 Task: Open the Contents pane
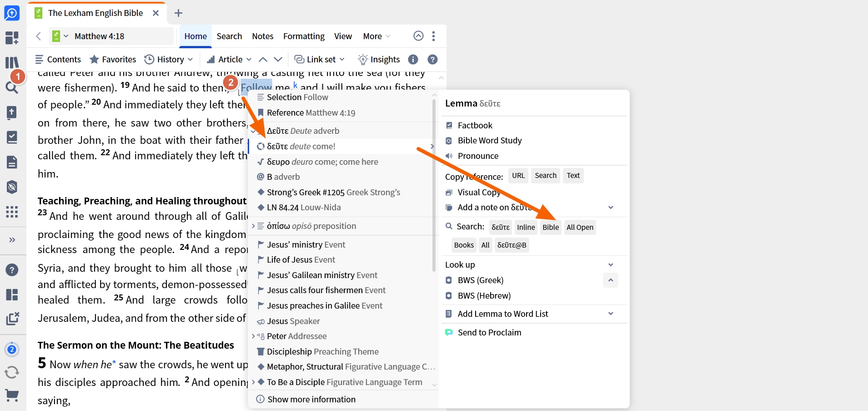pos(58,59)
